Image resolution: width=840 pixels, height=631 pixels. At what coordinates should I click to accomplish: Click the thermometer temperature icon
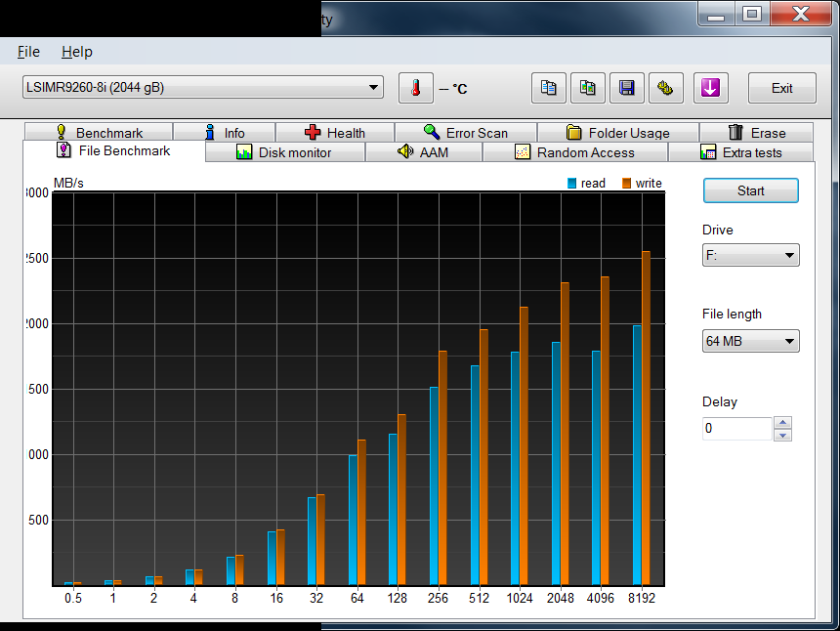(x=415, y=88)
